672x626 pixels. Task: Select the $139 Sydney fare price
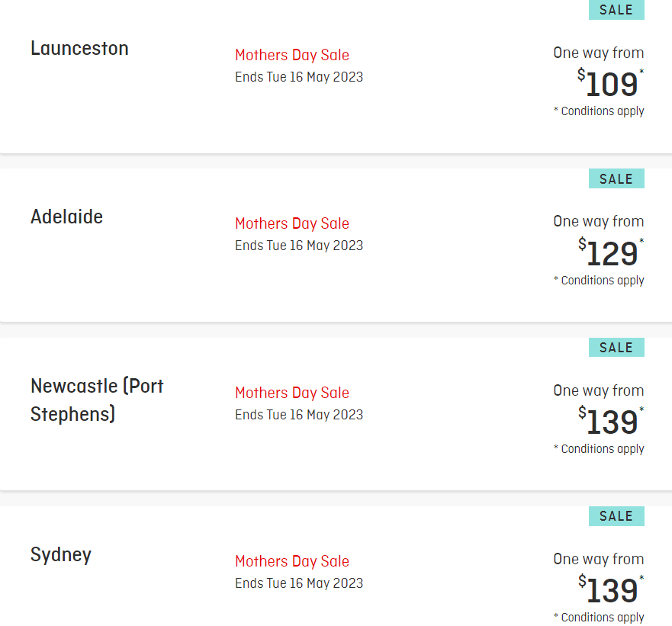coord(610,590)
